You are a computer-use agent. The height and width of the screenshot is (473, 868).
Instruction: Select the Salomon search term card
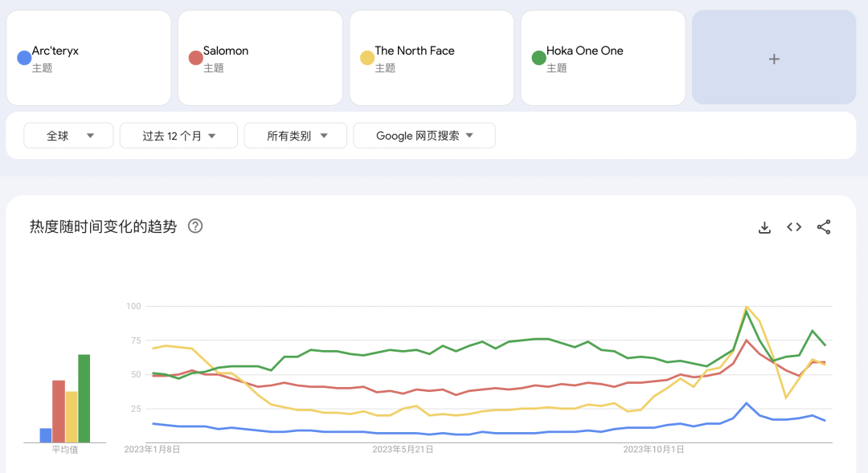click(260, 58)
